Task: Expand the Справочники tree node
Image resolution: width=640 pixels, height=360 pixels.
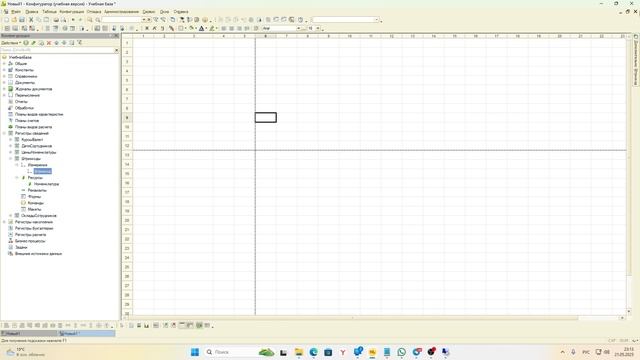Action: coord(4,76)
